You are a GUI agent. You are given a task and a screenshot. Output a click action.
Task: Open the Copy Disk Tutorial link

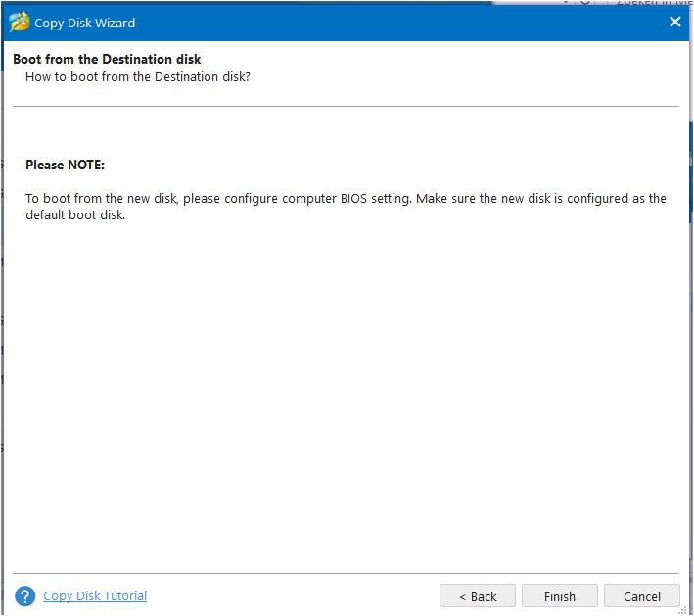[x=95, y=595]
